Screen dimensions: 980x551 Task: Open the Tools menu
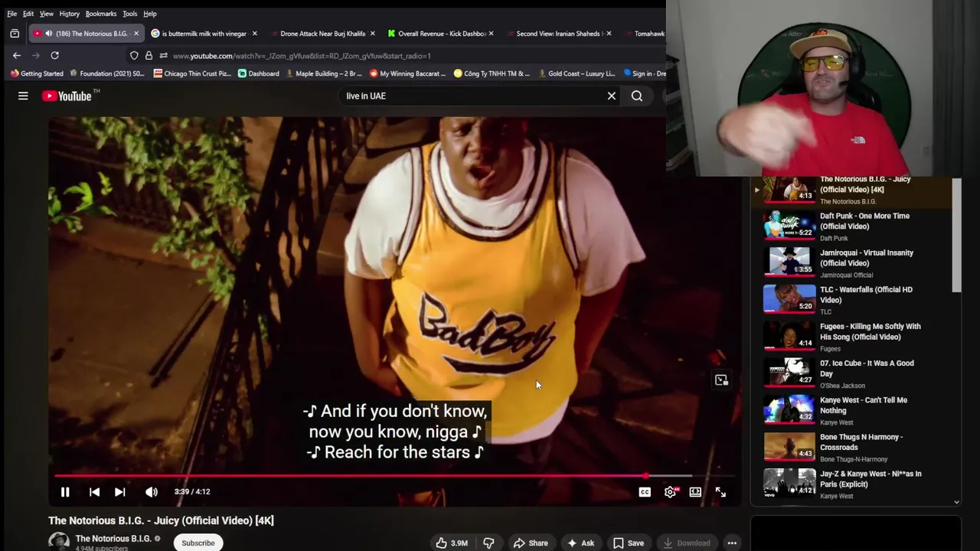(130, 14)
